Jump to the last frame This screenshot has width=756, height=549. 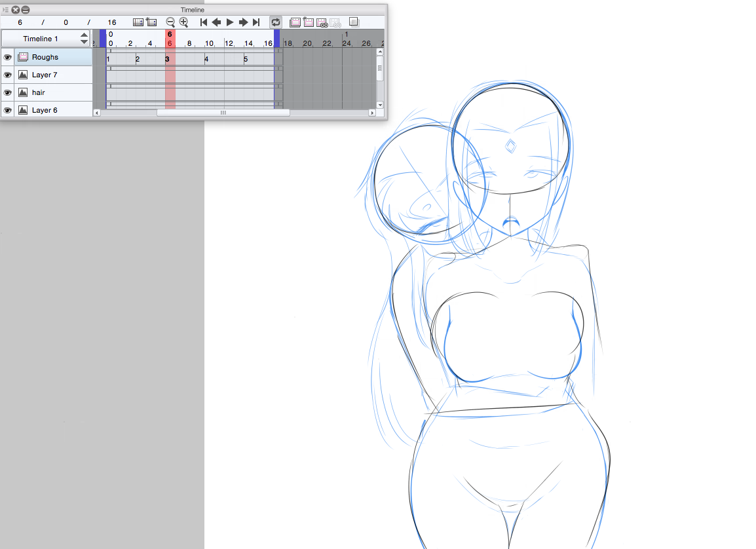coord(257,22)
